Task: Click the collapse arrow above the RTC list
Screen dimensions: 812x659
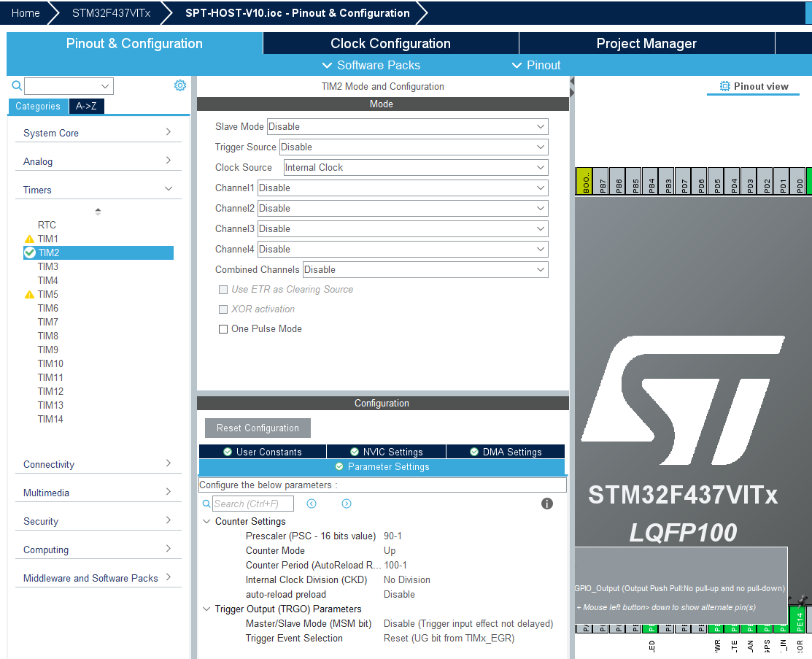Action: click(x=98, y=212)
